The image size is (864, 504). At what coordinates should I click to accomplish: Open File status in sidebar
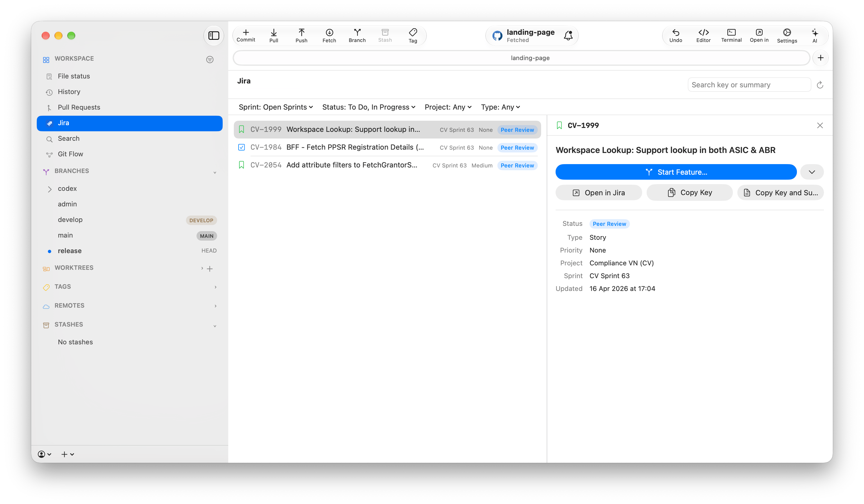click(x=130, y=76)
